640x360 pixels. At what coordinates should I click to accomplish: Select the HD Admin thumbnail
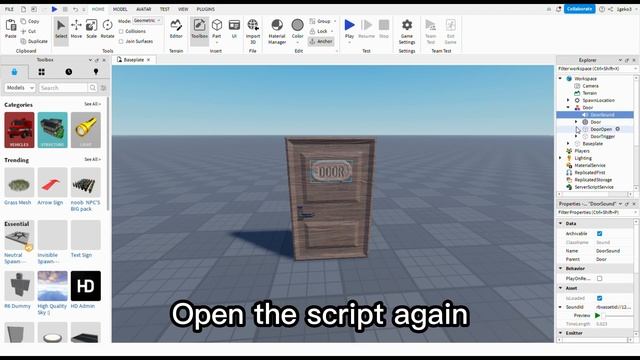[86, 286]
